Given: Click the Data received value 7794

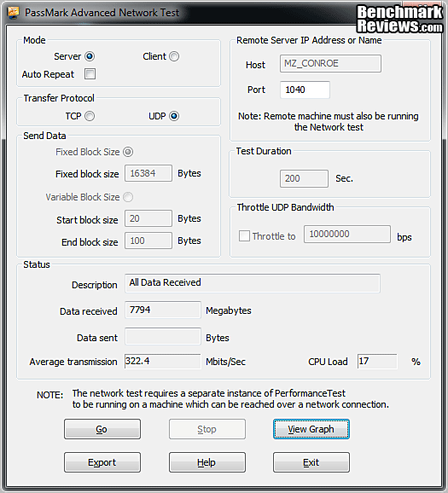Looking at the screenshot, I should (x=163, y=310).
